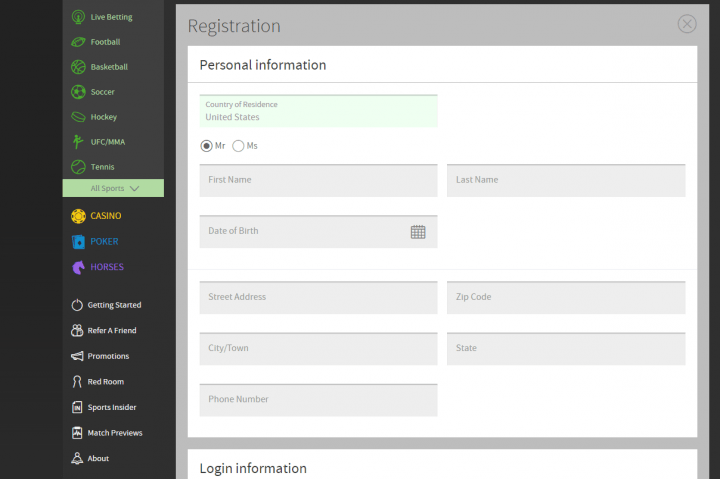Click the UFC/MMA fighter icon
This screenshot has width=720, height=479.
point(78,142)
